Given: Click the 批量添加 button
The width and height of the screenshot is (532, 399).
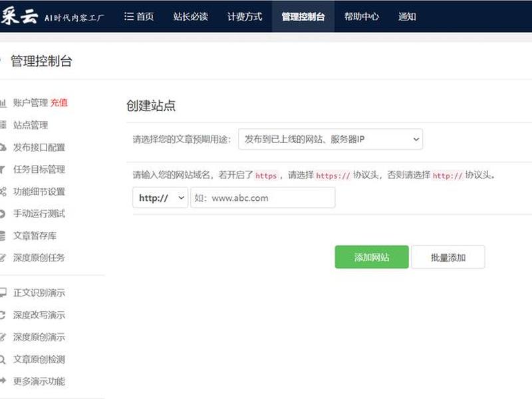Looking at the screenshot, I should 448,257.
